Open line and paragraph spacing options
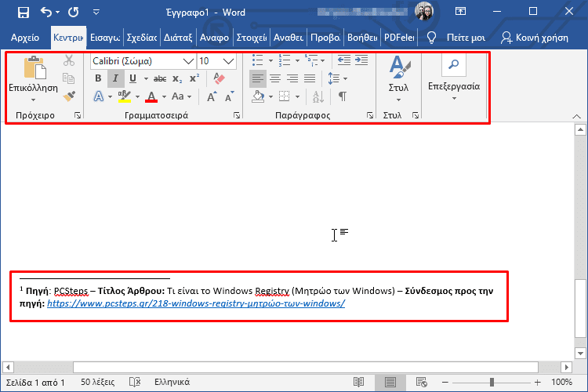 coord(337,78)
